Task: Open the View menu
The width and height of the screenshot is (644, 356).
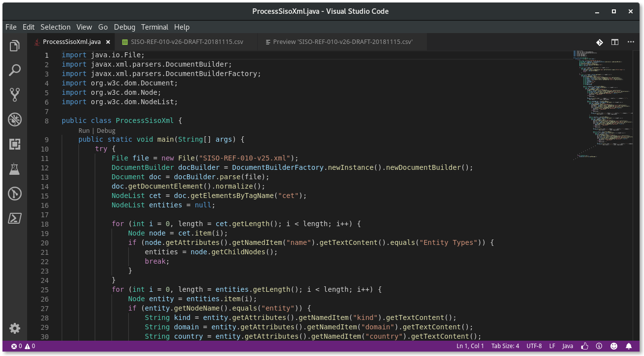Action: (x=84, y=27)
